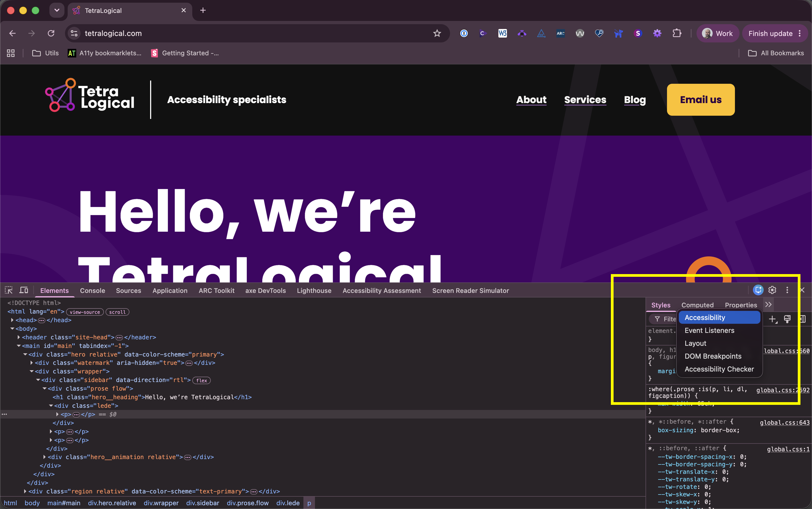Image resolution: width=812 pixels, height=509 pixels.
Task: Select Accessibility from the overflow menu
Action: coord(719,317)
